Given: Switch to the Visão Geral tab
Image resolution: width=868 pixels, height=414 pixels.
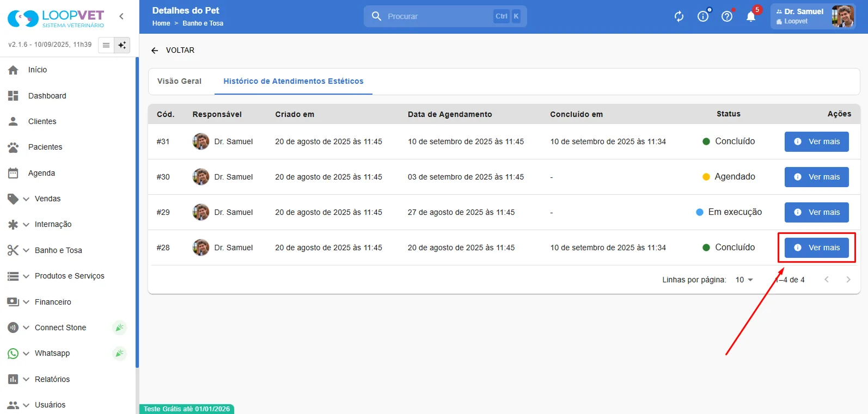Looking at the screenshot, I should coord(179,81).
